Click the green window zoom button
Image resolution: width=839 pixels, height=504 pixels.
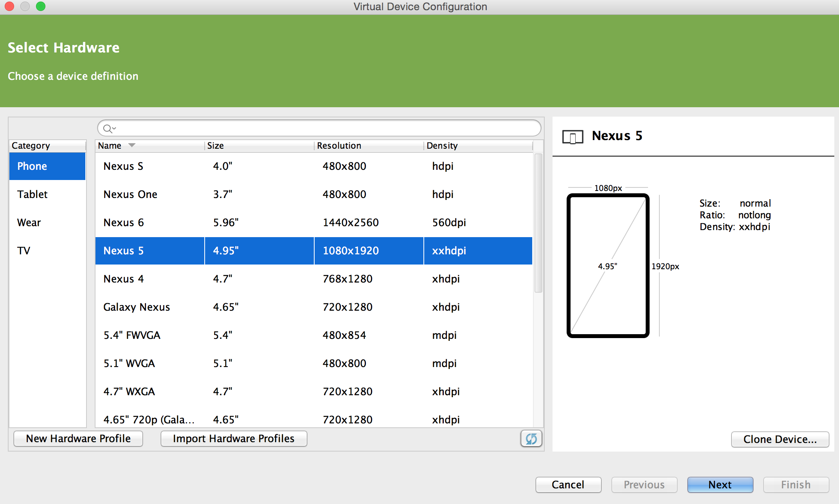pos(41,6)
